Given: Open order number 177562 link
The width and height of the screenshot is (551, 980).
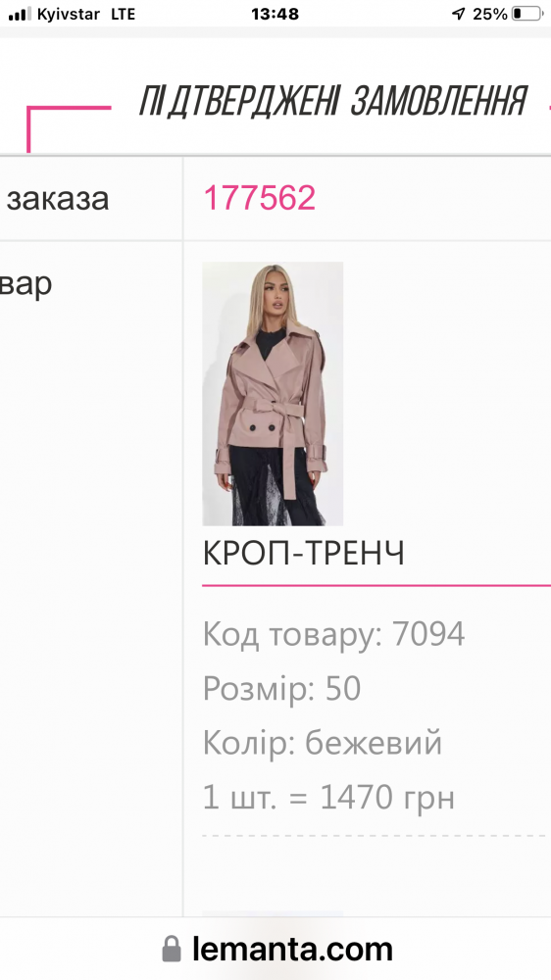Looking at the screenshot, I should pyautogui.click(x=260, y=198).
